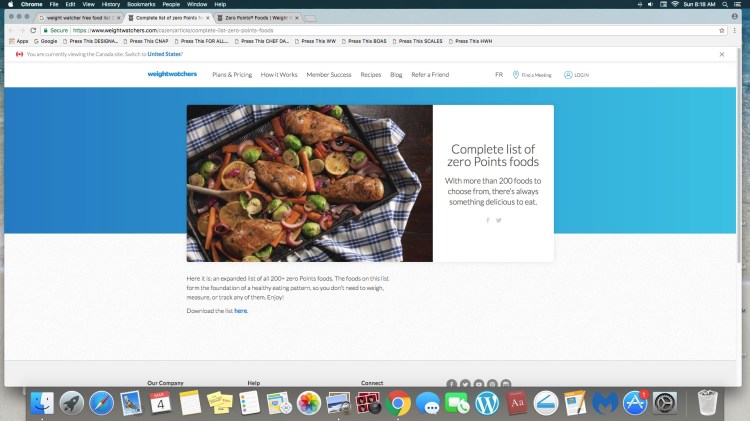The height and width of the screenshot is (421, 750).
Task: Open Spotlight search in menu bar
Action: (x=725, y=4)
